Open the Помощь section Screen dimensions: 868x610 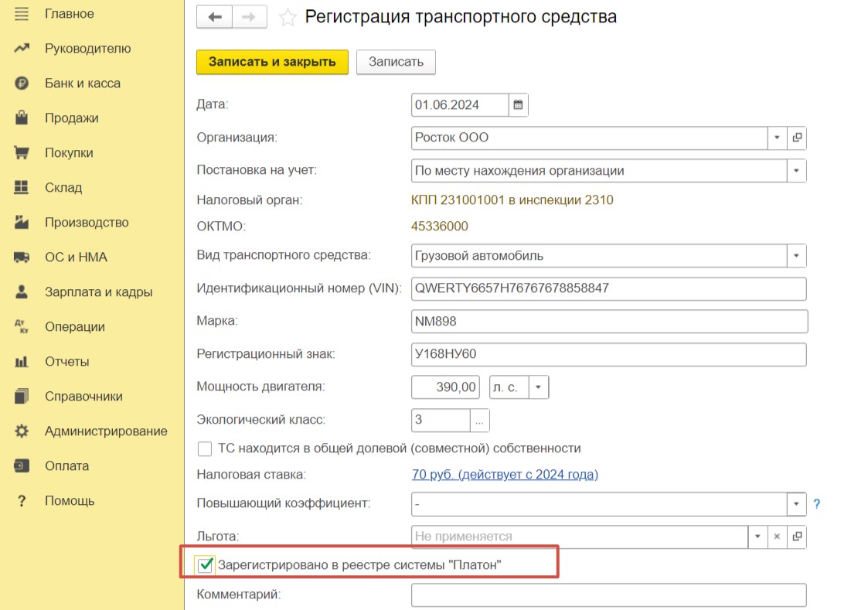pyautogui.click(x=70, y=501)
